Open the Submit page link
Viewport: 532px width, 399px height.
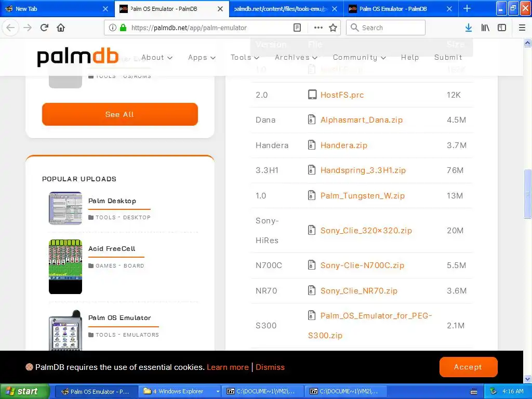pyautogui.click(x=448, y=57)
